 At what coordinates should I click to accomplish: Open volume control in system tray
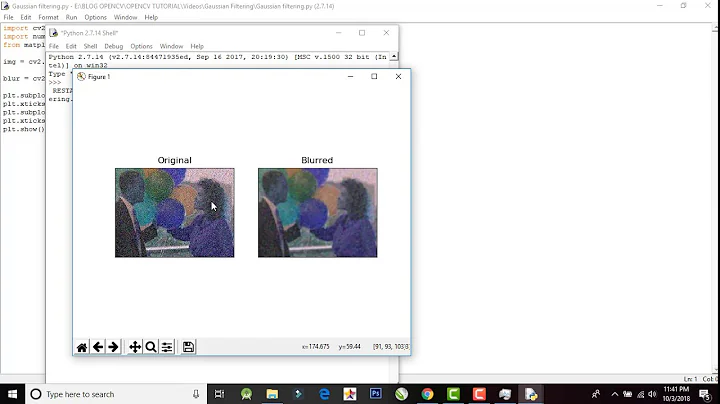coord(652,394)
